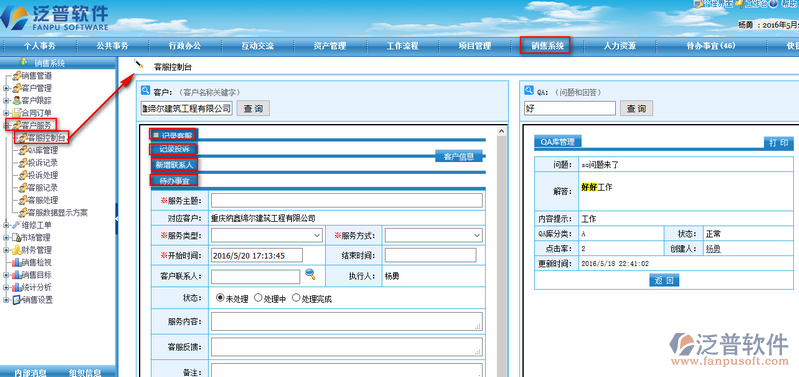
Task: Open the 人力资源 top menu
Action: click(x=620, y=46)
